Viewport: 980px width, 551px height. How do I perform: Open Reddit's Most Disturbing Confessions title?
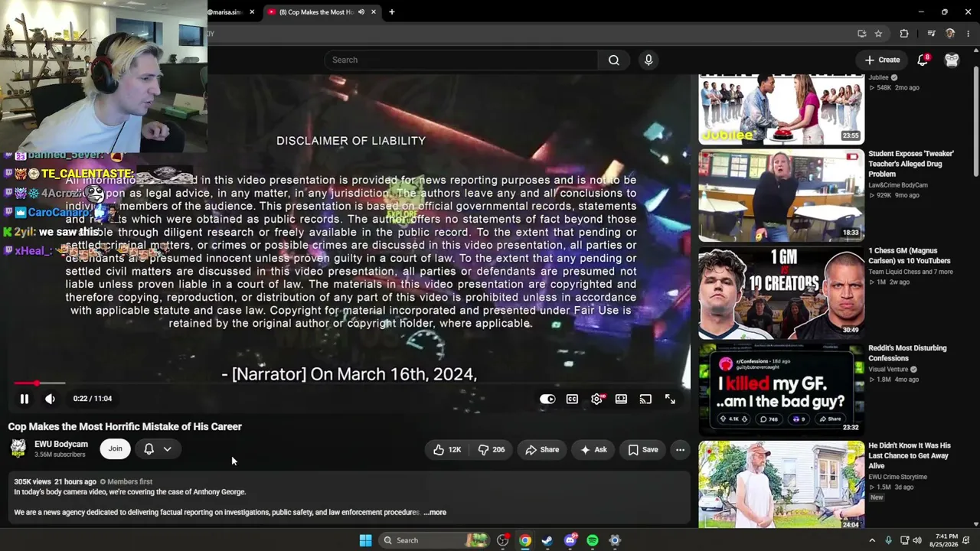click(x=907, y=353)
